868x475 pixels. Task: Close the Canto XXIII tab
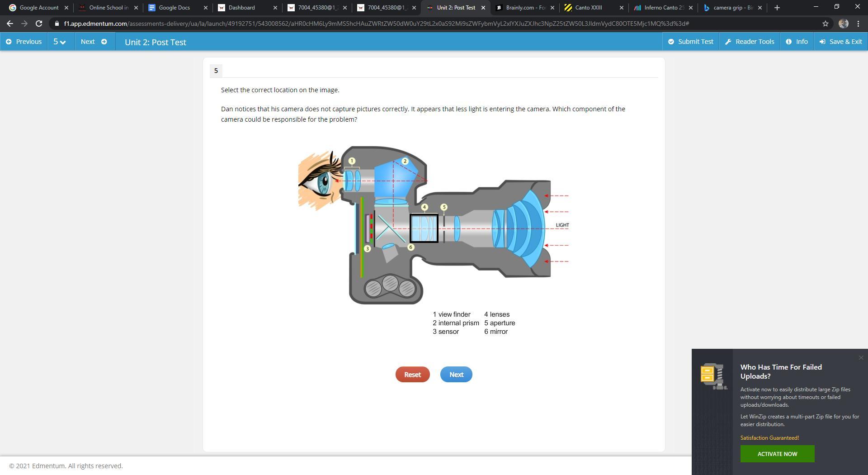622,8
